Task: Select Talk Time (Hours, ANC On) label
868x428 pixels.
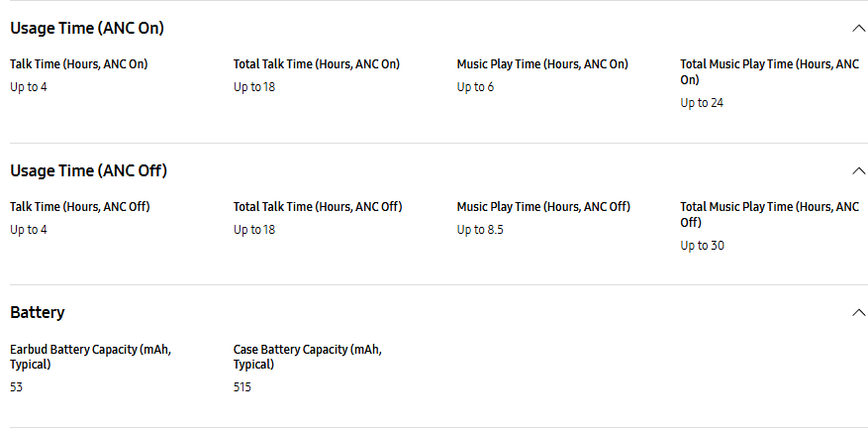Action: (x=78, y=64)
